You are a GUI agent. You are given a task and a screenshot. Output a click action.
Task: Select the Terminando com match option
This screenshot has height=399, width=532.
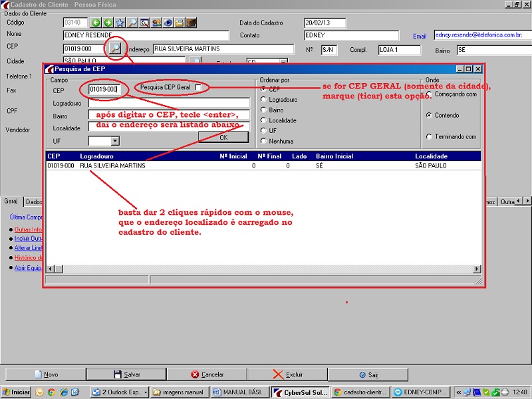point(429,136)
